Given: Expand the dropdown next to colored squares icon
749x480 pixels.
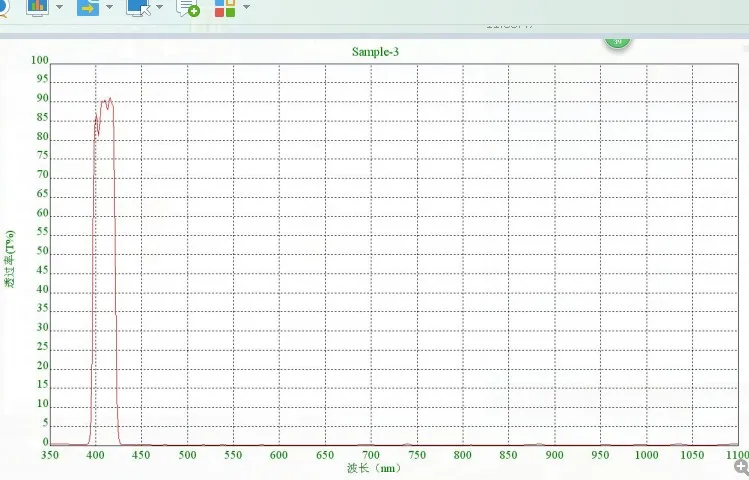Looking at the screenshot, I should (x=246, y=7).
